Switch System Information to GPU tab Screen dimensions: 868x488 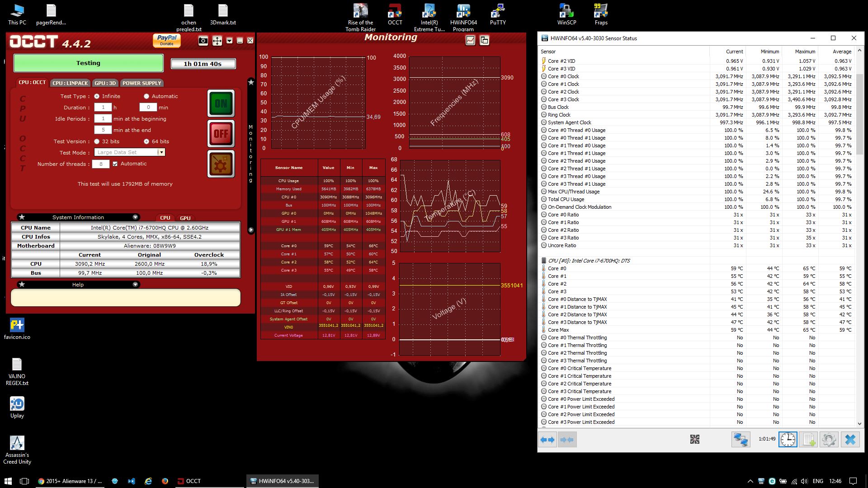click(x=185, y=218)
